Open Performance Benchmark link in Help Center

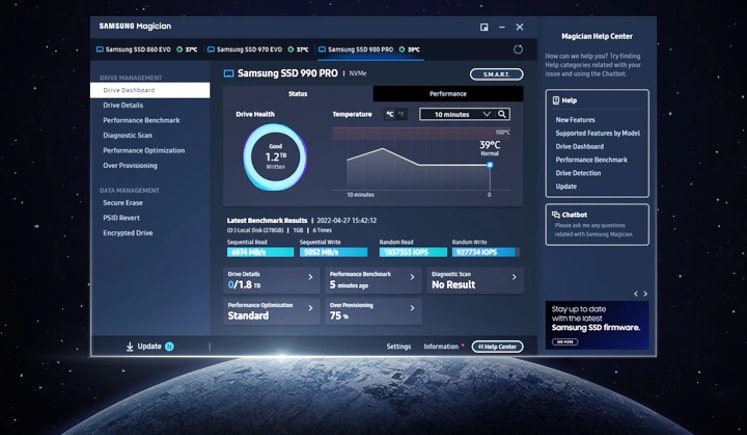[x=591, y=160]
